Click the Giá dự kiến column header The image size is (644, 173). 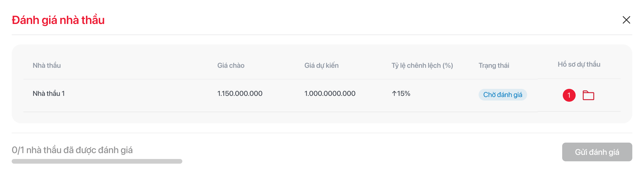[321, 65]
